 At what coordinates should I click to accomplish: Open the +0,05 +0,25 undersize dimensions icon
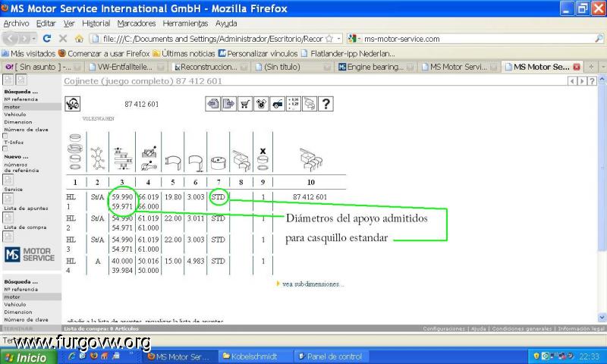294,104
